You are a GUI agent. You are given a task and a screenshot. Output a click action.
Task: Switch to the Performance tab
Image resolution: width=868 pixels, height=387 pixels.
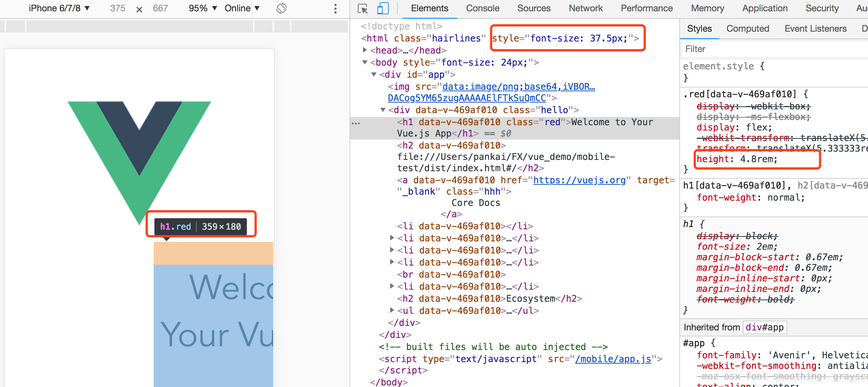click(x=647, y=8)
